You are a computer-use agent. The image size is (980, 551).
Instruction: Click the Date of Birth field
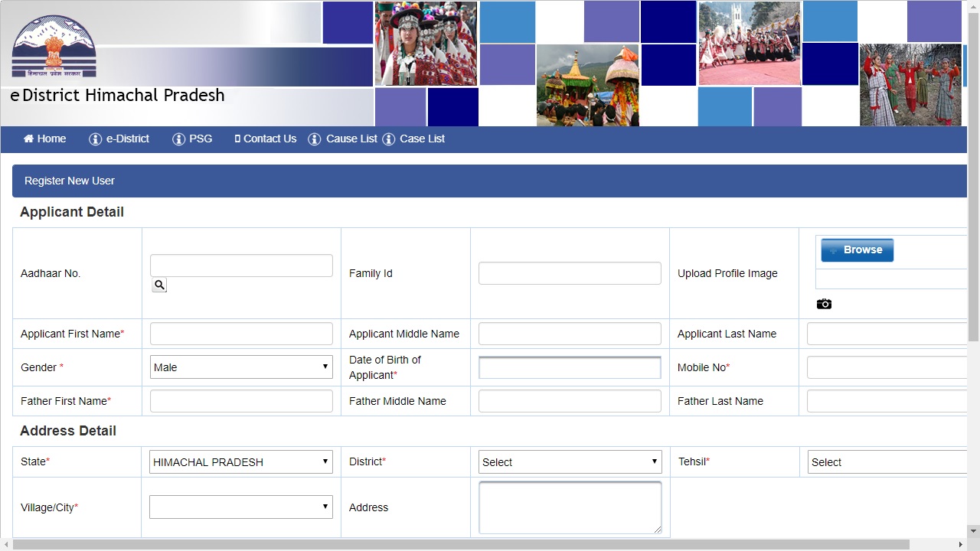click(569, 367)
